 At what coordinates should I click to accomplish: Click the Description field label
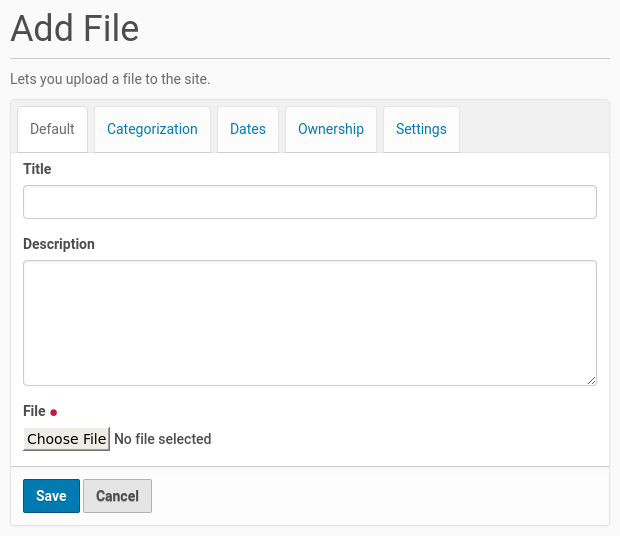59,244
